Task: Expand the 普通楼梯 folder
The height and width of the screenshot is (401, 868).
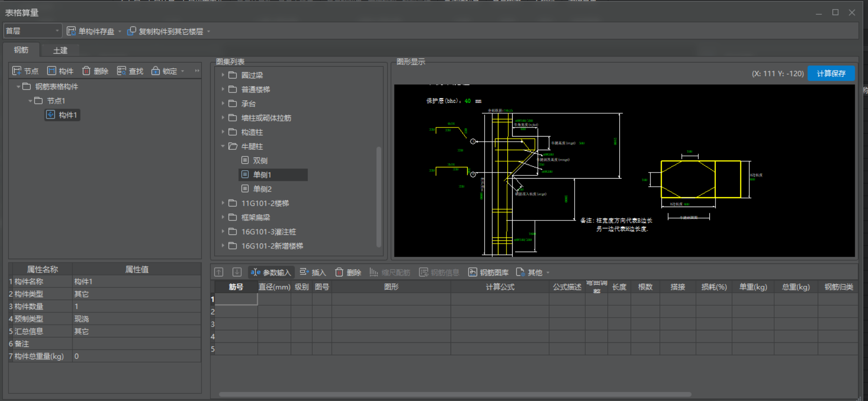Action: tap(223, 89)
